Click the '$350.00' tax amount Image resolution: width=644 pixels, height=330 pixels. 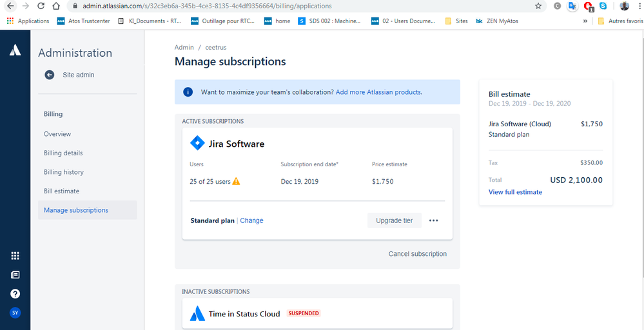tap(591, 162)
